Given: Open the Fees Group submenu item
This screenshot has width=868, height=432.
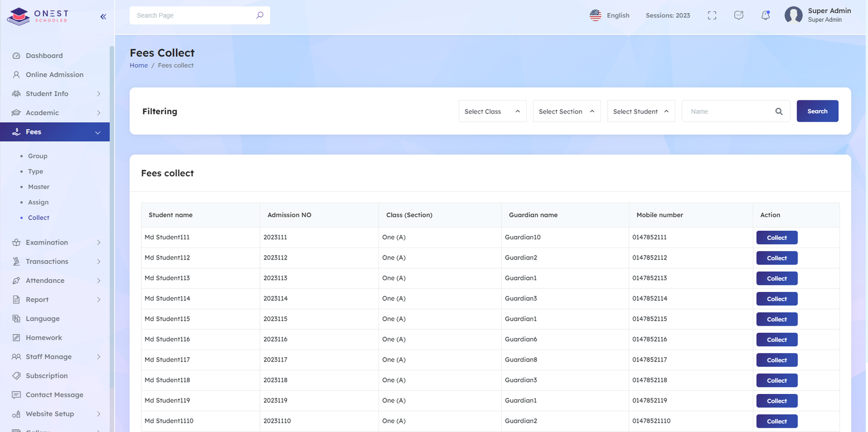Looking at the screenshot, I should [x=37, y=156].
